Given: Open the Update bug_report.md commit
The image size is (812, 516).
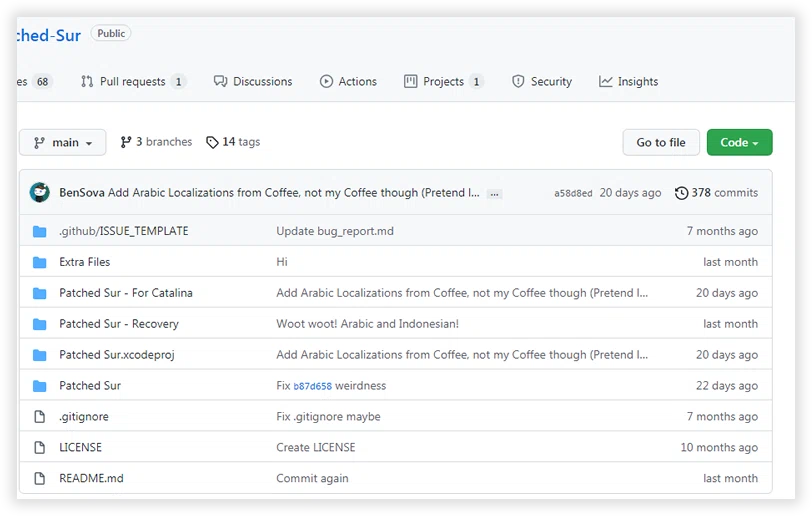Looking at the screenshot, I should [335, 231].
